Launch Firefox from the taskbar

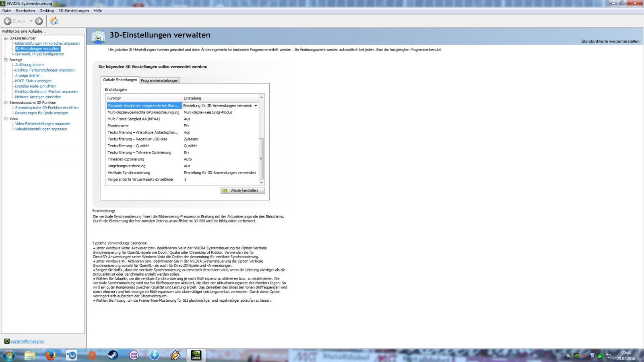click(x=50, y=355)
